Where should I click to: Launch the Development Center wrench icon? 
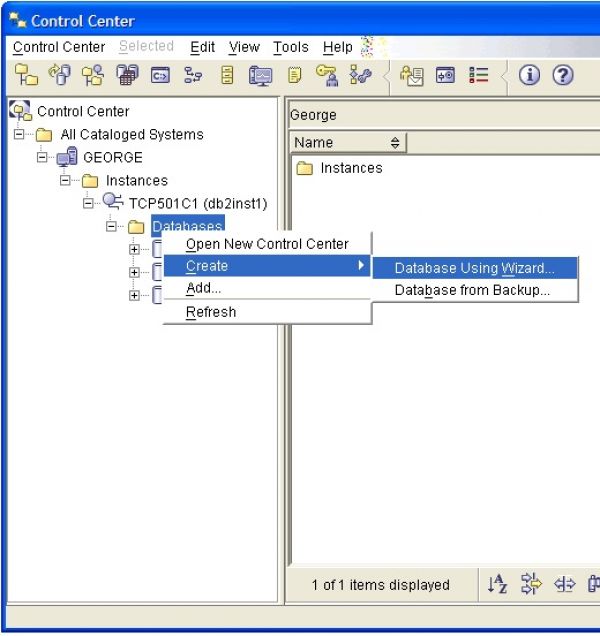[360, 75]
